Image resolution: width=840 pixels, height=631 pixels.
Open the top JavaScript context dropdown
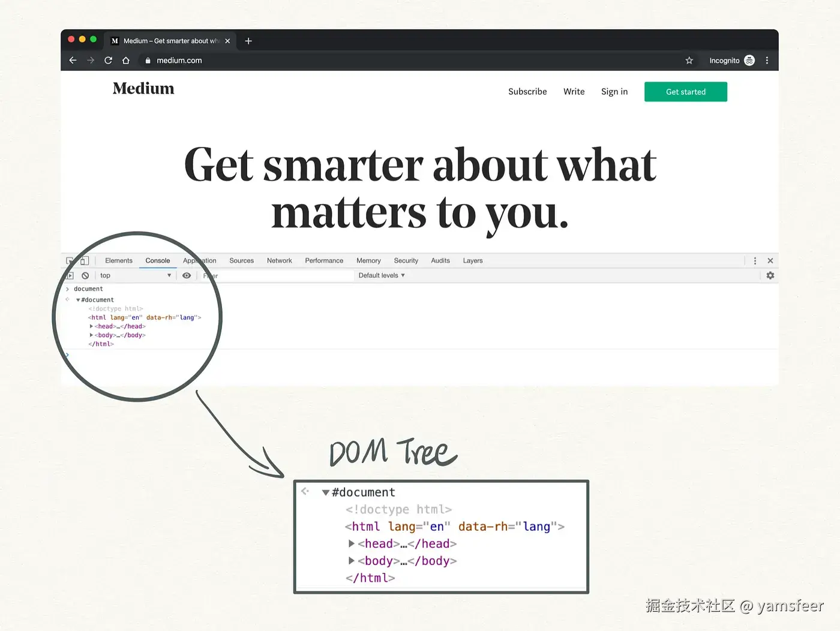136,275
